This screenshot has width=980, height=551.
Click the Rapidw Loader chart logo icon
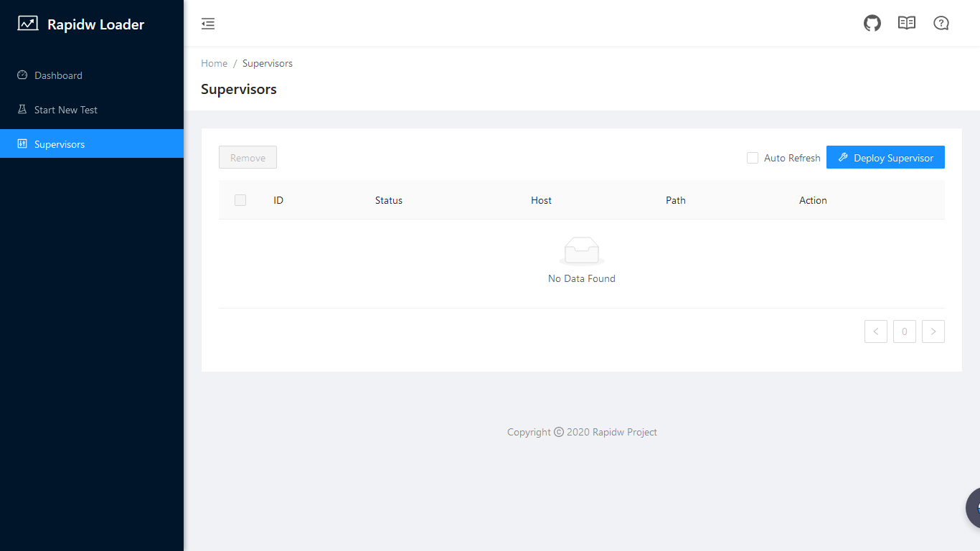tap(28, 24)
